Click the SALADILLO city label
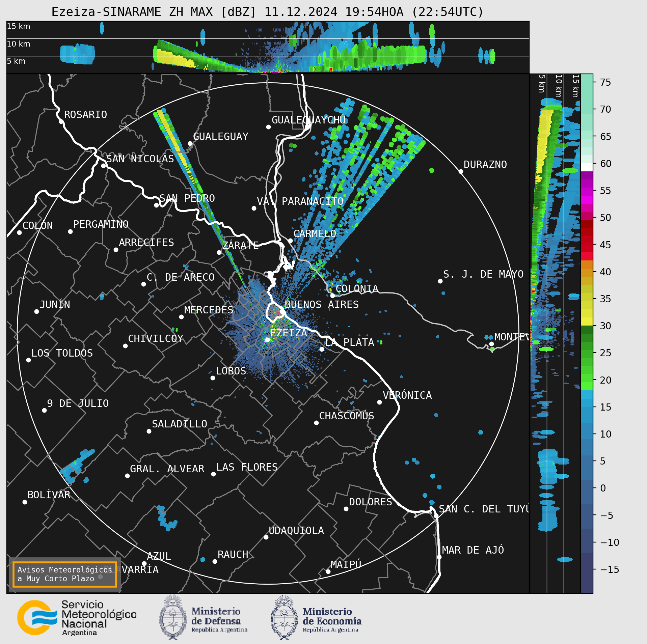This screenshot has width=647, height=644. coord(180,424)
